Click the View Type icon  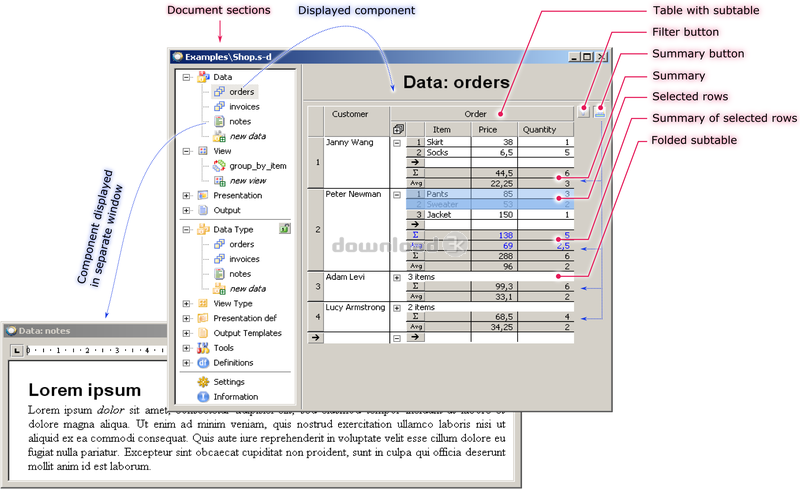[x=203, y=304]
